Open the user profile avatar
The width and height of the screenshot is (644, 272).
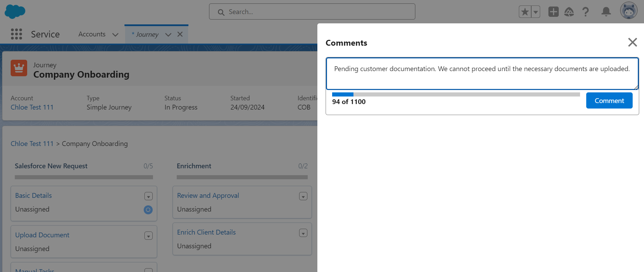point(629,11)
